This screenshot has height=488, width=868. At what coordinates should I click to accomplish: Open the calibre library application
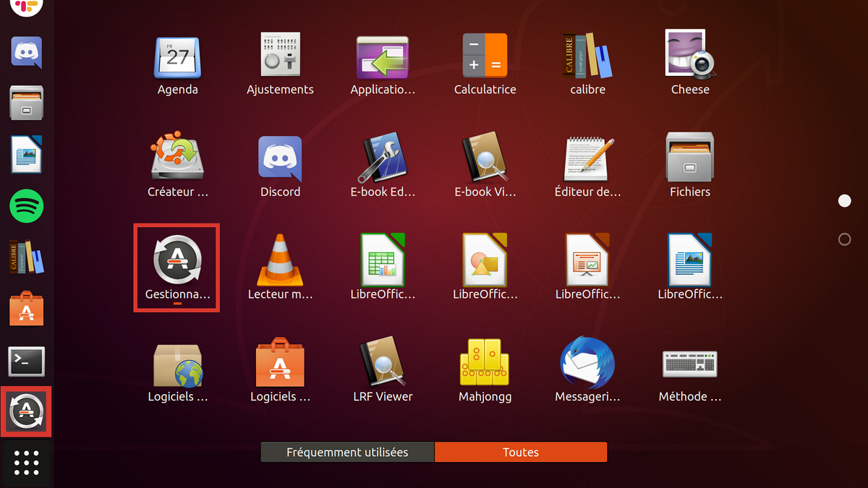tap(587, 55)
